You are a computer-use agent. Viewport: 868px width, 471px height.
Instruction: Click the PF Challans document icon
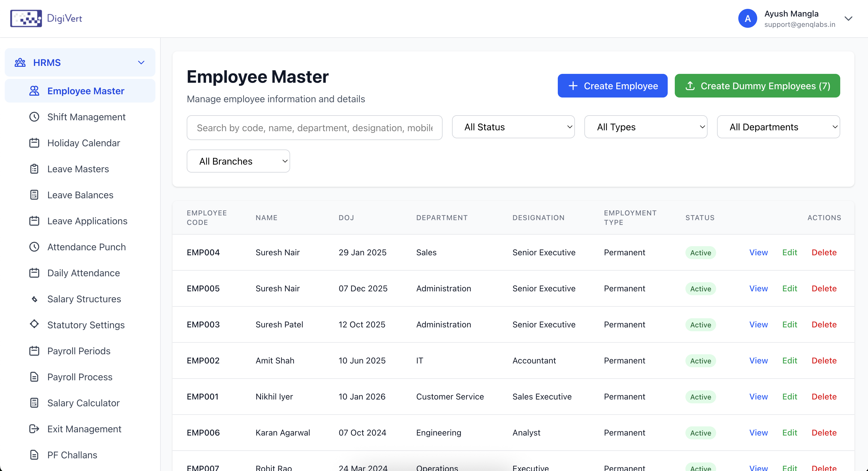pos(34,455)
